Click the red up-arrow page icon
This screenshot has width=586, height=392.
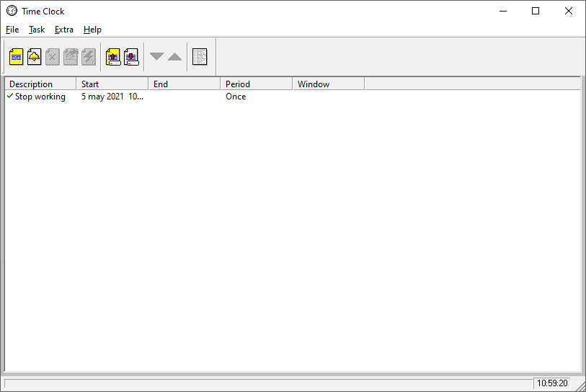[x=112, y=57]
